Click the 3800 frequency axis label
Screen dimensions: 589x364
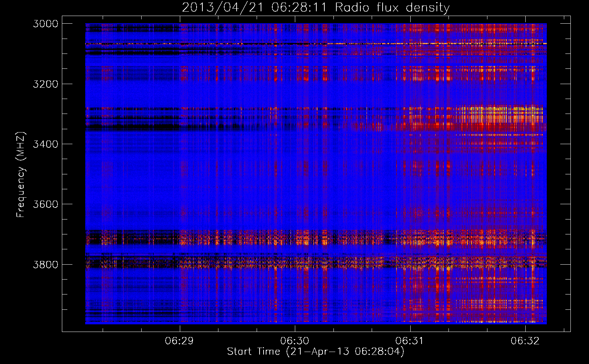pyautogui.click(x=46, y=264)
